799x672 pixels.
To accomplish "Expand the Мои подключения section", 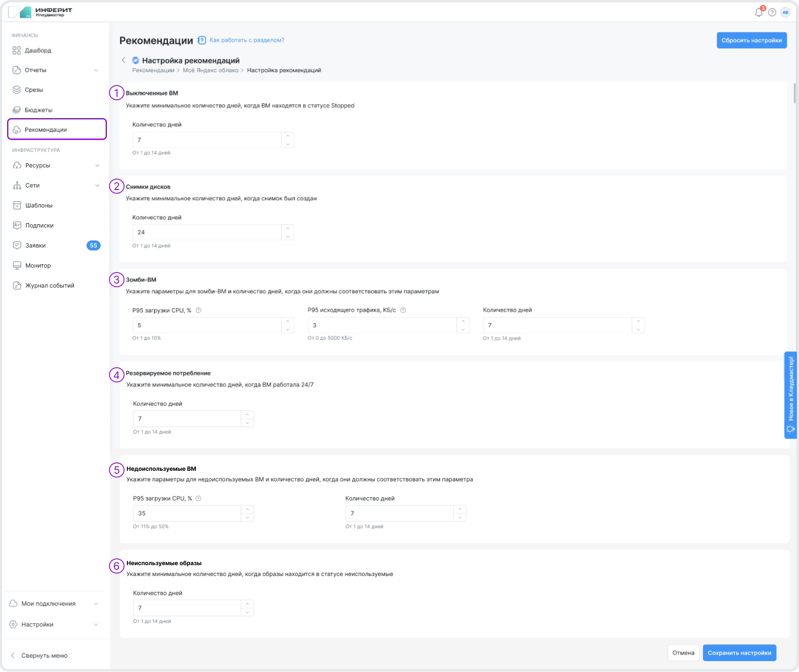I will click(96, 604).
